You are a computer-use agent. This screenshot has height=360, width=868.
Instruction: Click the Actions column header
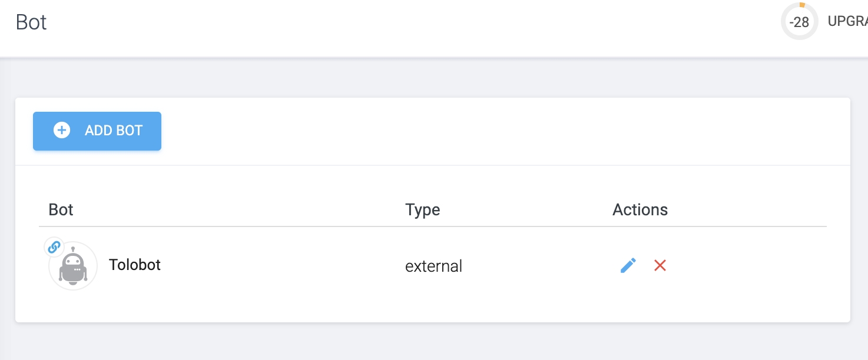click(640, 210)
